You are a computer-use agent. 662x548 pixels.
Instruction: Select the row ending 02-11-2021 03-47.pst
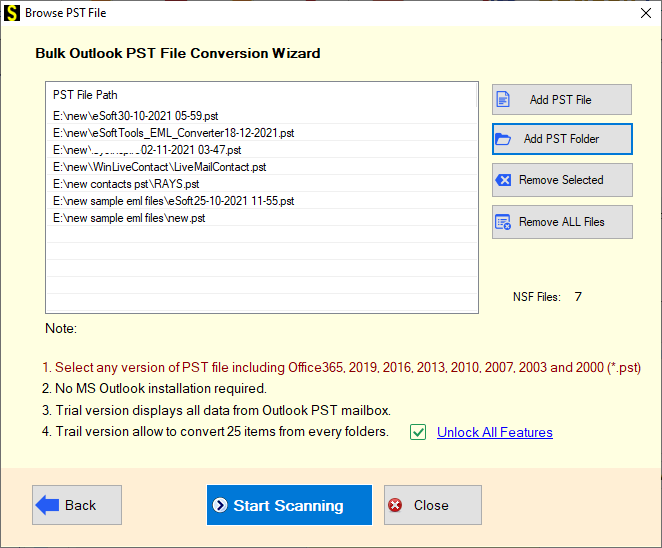pos(262,150)
